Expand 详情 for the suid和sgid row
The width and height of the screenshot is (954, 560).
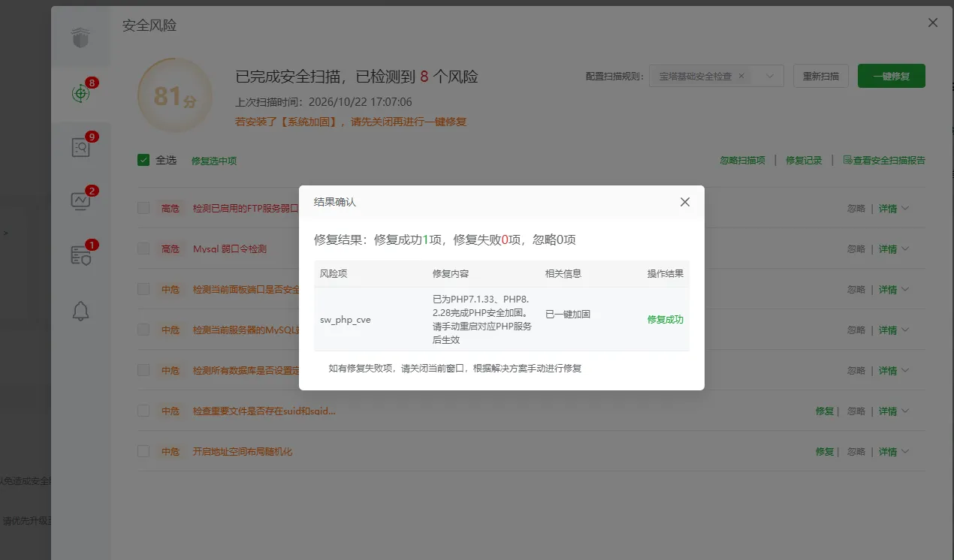coord(894,411)
